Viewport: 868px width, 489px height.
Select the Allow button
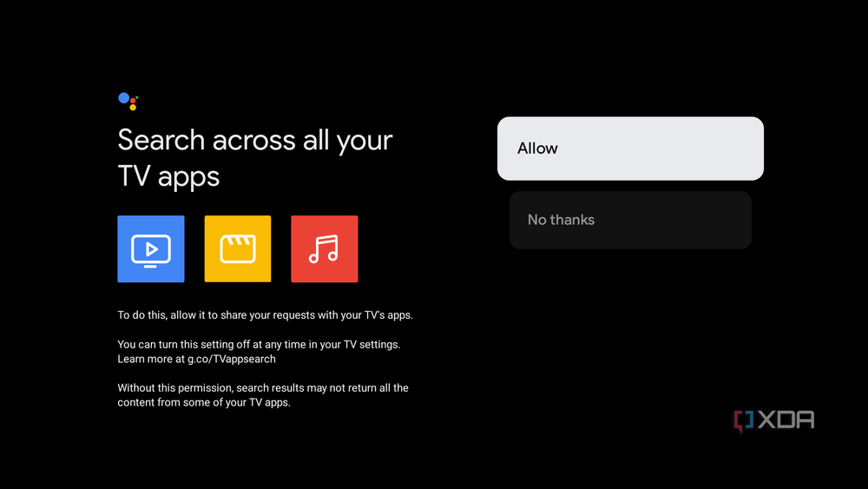pos(630,149)
